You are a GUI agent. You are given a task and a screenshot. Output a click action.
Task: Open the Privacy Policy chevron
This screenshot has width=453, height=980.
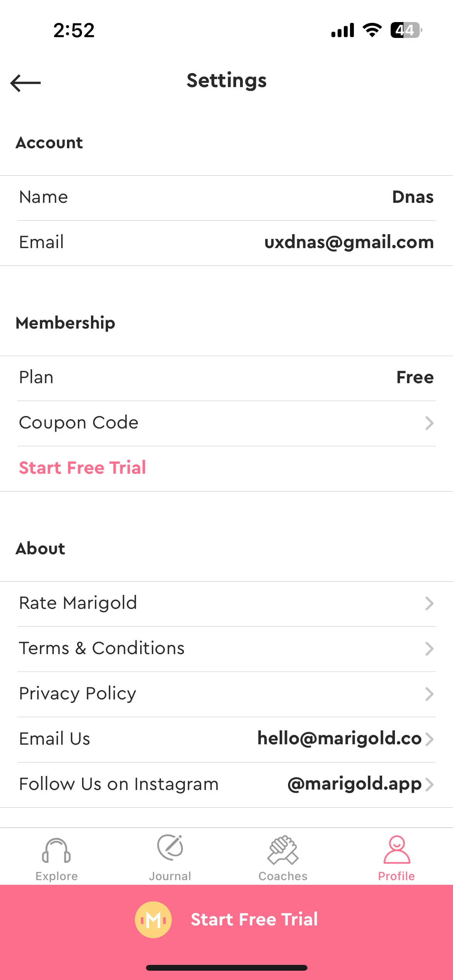[429, 694]
